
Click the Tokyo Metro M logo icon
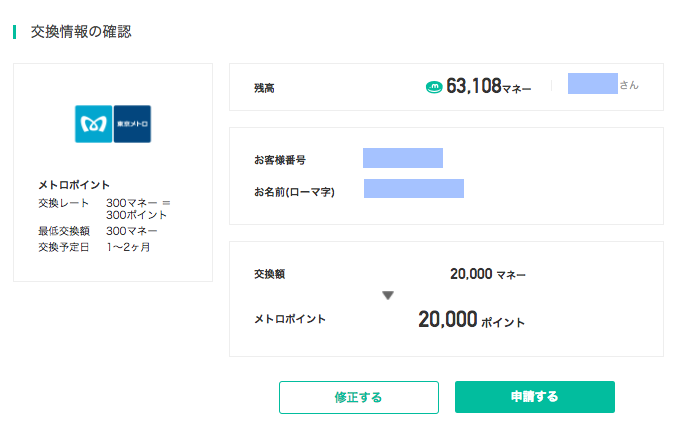click(94, 124)
